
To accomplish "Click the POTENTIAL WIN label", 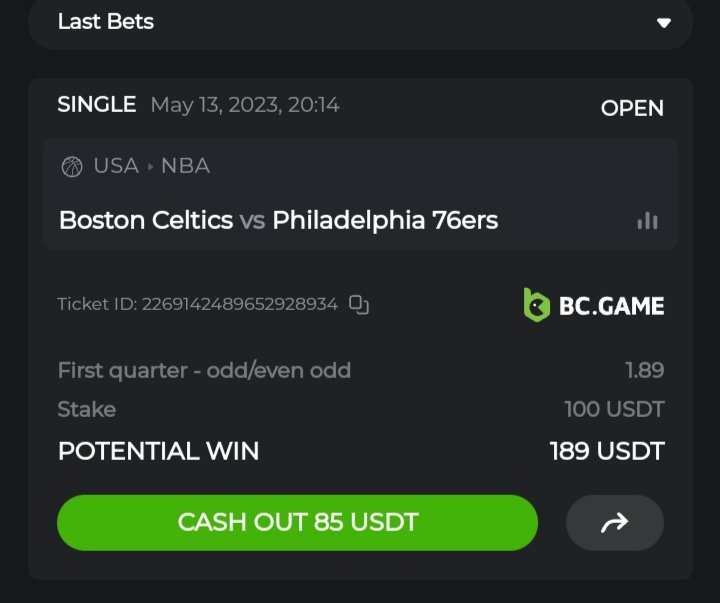I will coord(158,451).
